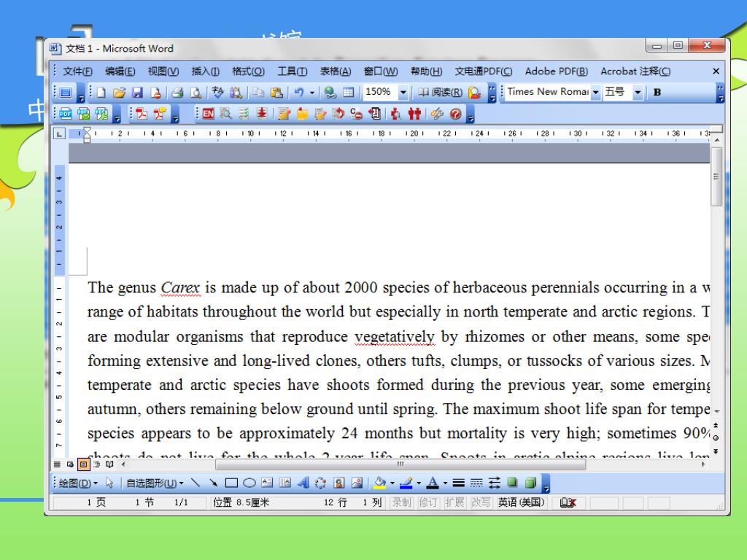Screen dimensions: 747x560
Task: Click the Insert Picture icon
Action: (x=357, y=483)
